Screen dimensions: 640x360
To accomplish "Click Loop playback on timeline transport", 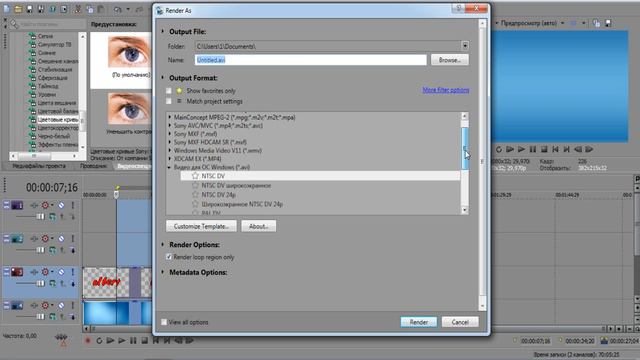I will (x=99, y=340).
